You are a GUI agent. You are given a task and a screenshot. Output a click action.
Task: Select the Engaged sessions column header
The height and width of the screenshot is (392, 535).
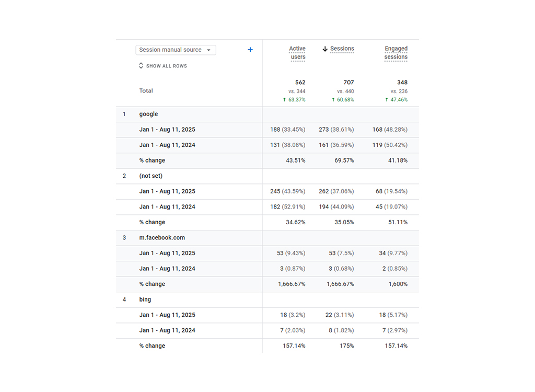396,52
